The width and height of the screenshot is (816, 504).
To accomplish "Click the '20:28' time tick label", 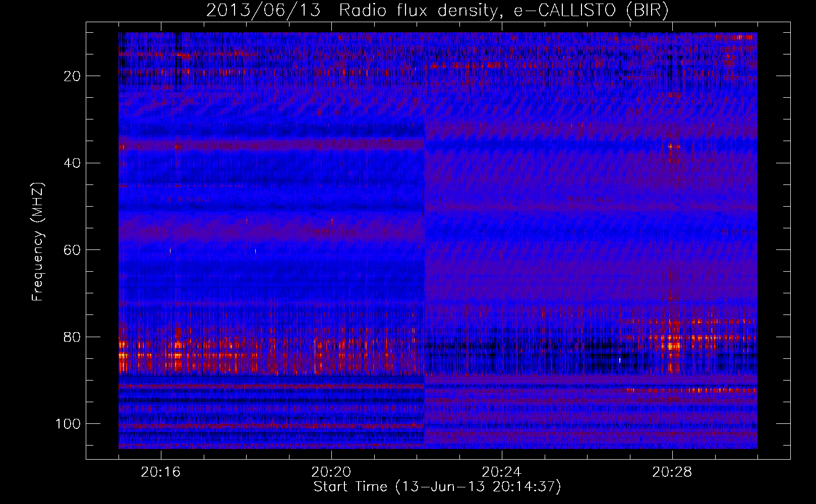I will pyautogui.click(x=672, y=472).
